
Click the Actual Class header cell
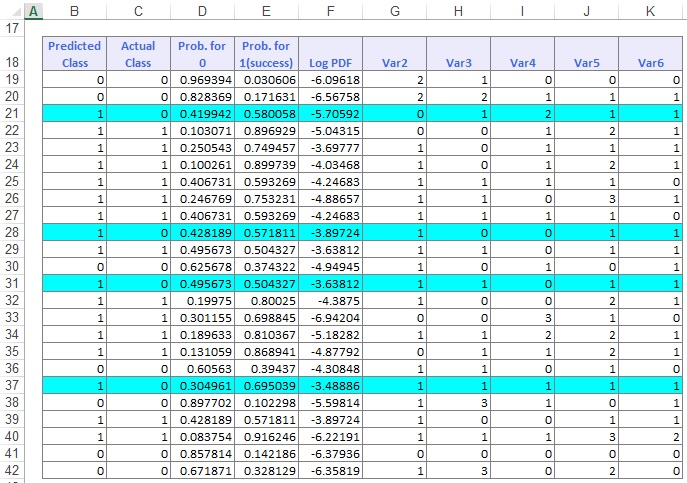(138, 54)
